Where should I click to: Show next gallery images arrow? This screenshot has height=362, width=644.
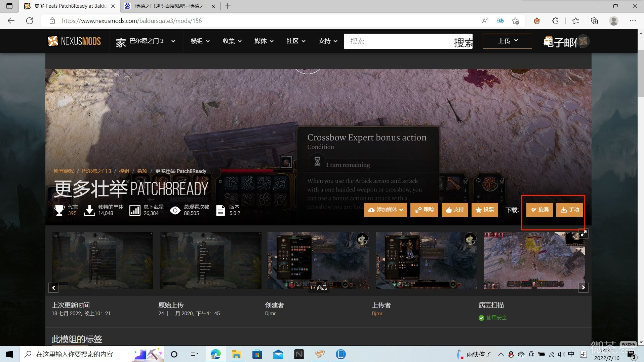point(583,288)
